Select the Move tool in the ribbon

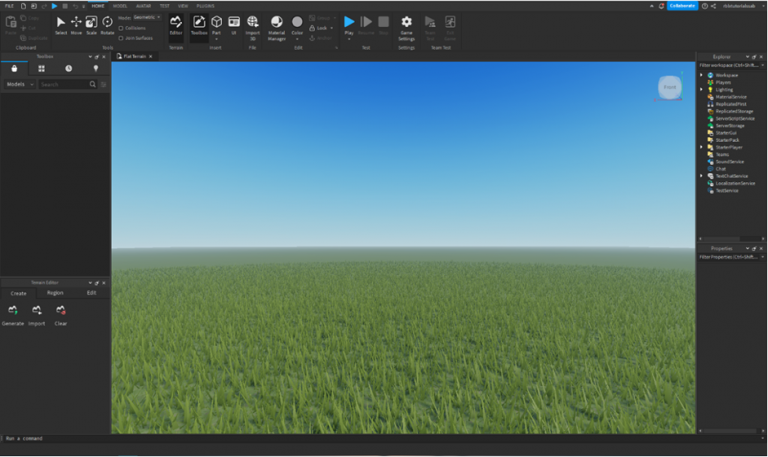point(76,24)
